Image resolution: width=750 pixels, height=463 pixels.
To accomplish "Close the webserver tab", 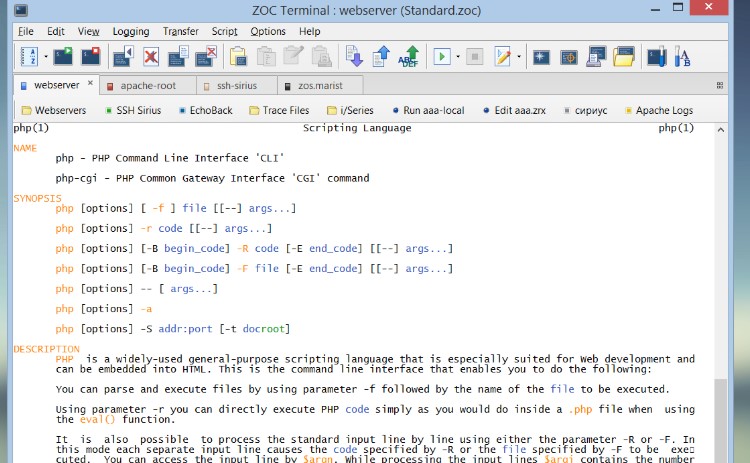I will click(90, 83).
